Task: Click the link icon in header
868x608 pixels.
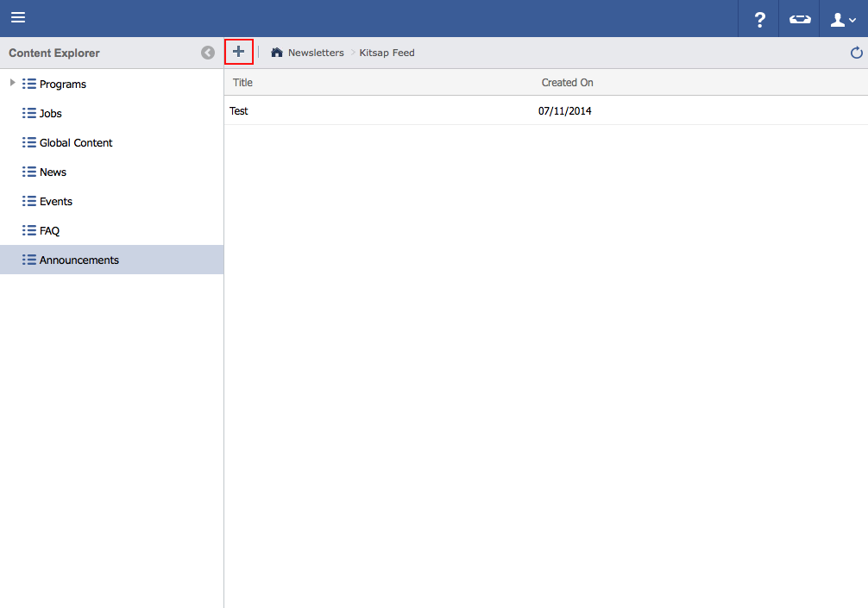Action: (x=800, y=19)
